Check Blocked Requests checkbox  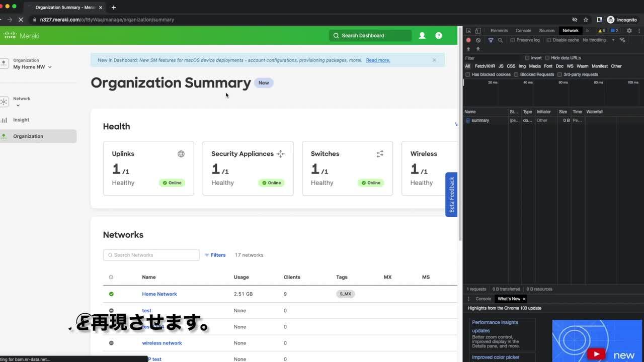tap(516, 74)
